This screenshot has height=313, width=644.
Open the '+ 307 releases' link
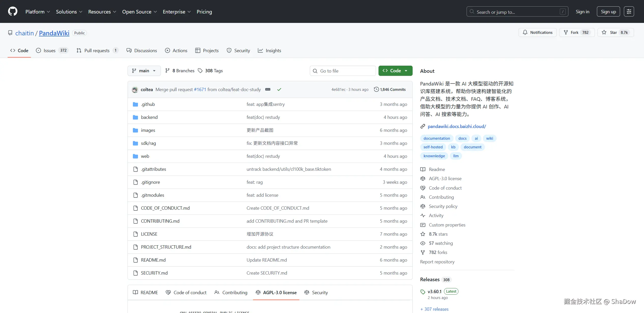[435, 309]
